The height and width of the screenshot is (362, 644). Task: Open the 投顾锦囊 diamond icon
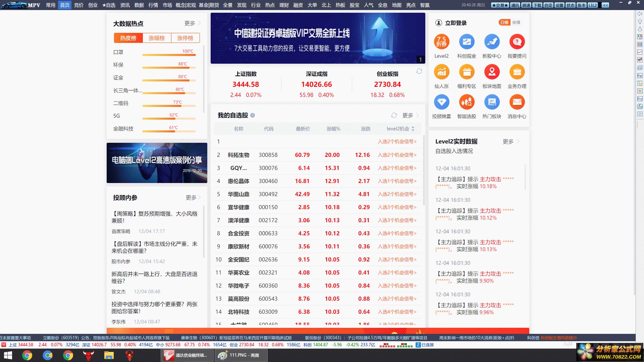441,102
